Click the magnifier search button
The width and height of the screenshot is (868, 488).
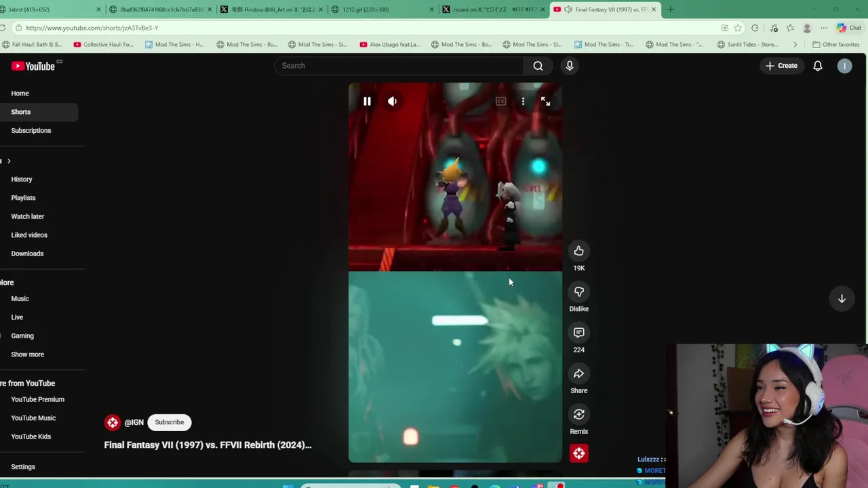click(538, 66)
